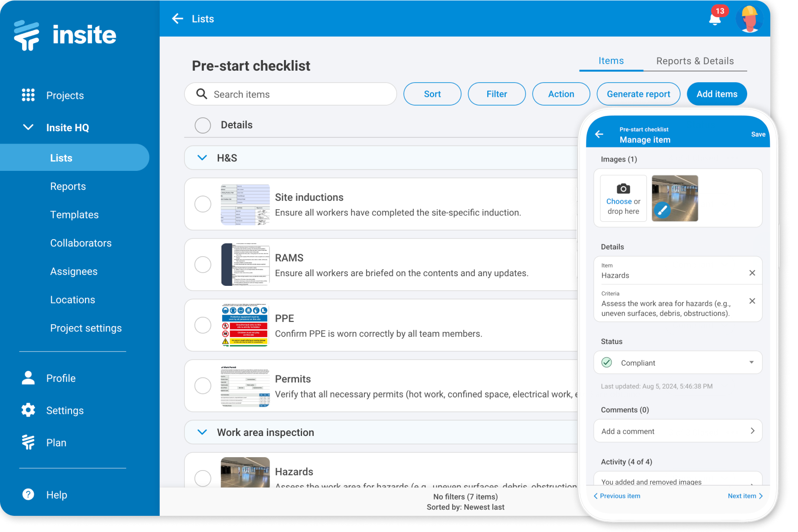Go to Next item in Manage item panel
This screenshot has height=532, width=798.
click(744, 496)
